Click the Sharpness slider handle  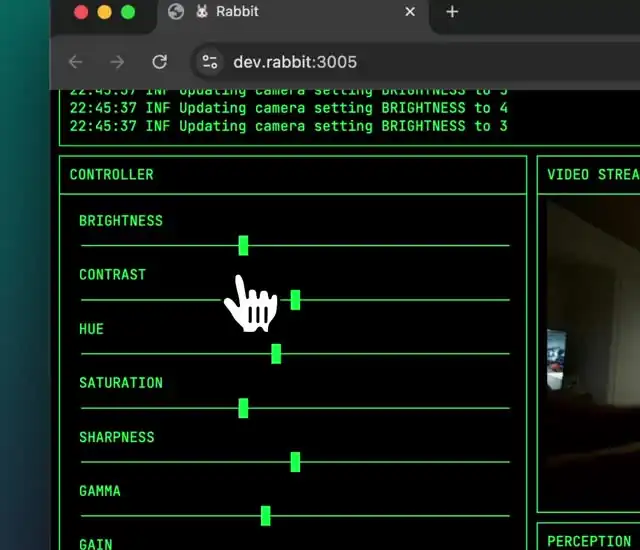coord(295,461)
